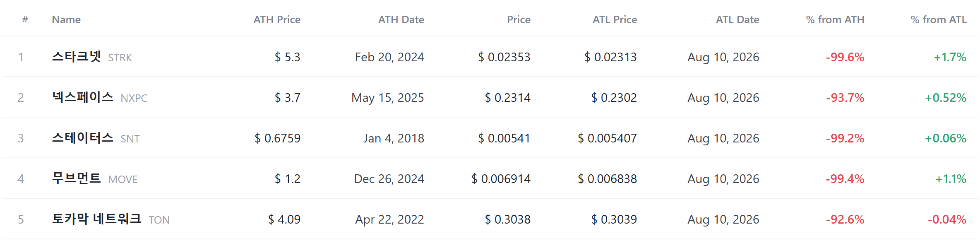Open the 스테이터스 SNT coin link
Image resolution: width=980 pixels, height=241 pixels.
tap(96, 138)
